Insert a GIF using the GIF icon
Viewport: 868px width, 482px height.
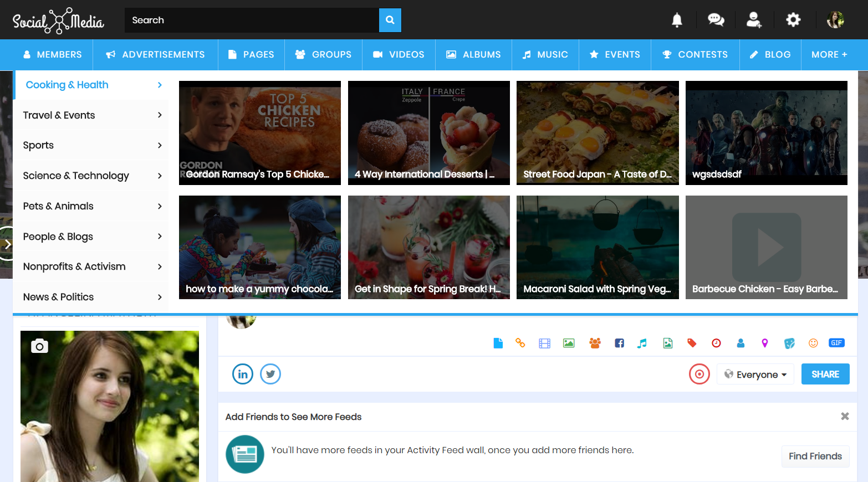pos(836,342)
